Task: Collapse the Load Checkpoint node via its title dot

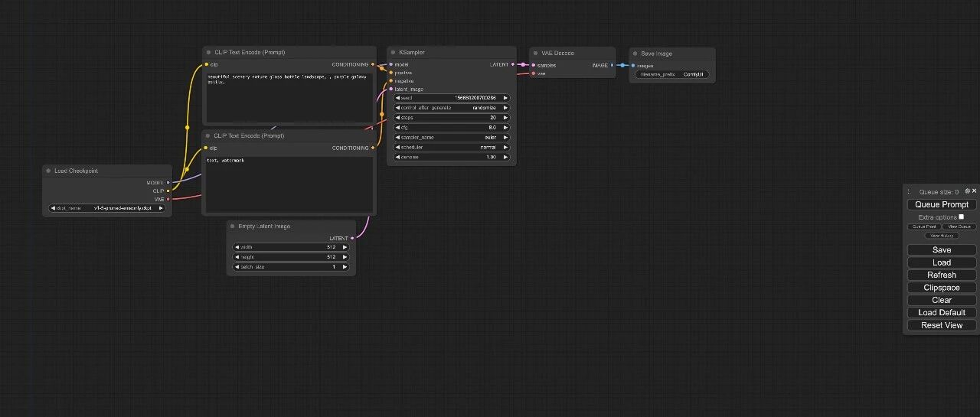Action: pyautogui.click(x=48, y=171)
